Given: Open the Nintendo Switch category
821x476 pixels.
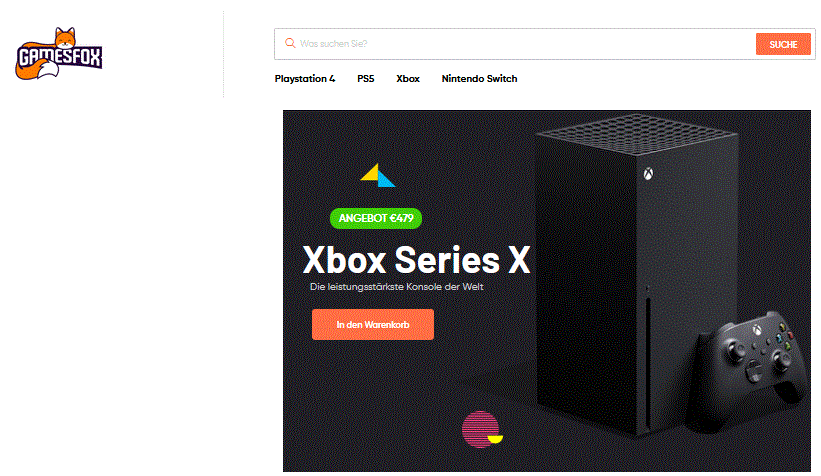Looking at the screenshot, I should 479,79.
